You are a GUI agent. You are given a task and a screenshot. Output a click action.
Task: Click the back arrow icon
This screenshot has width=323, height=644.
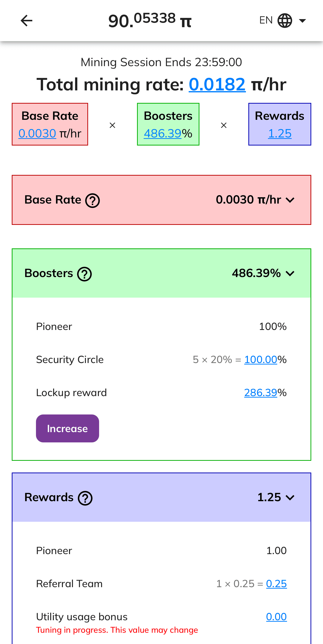pos(26,21)
